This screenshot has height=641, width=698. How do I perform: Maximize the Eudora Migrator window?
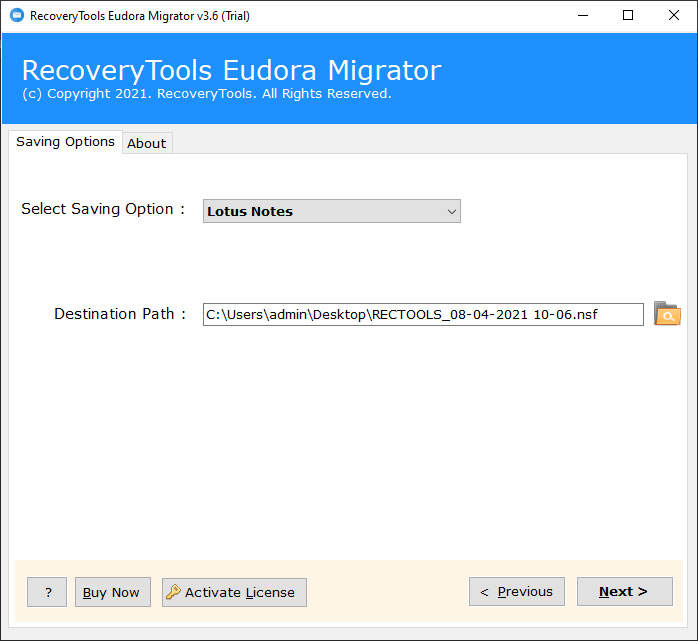[628, 16]
